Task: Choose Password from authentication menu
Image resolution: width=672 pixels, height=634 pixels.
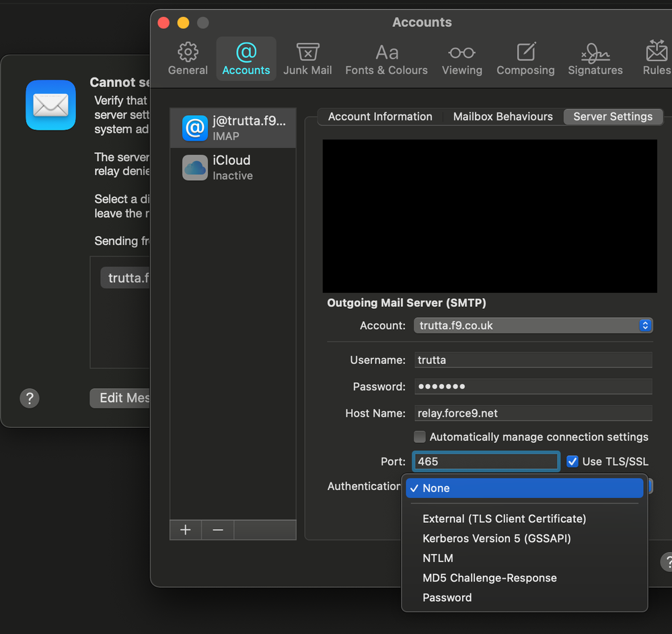Action: click(447, 598)
